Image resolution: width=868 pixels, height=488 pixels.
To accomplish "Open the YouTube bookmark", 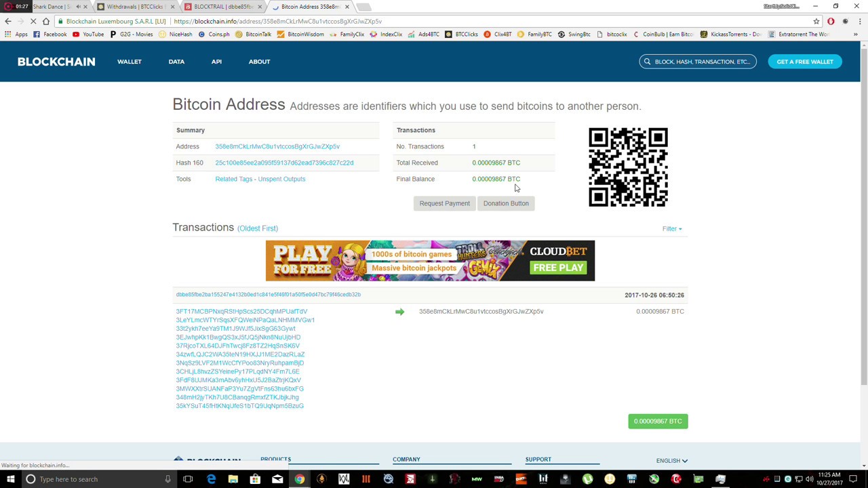I will pos(88,35).
